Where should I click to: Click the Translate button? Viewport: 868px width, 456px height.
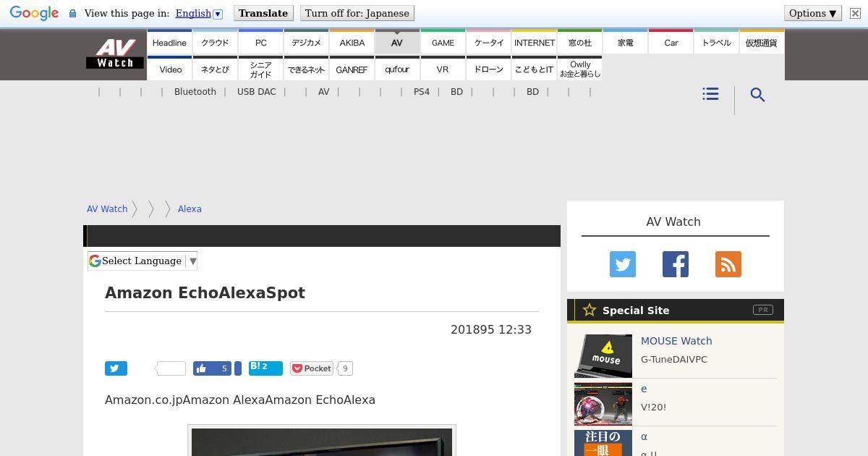click(263, 13)
